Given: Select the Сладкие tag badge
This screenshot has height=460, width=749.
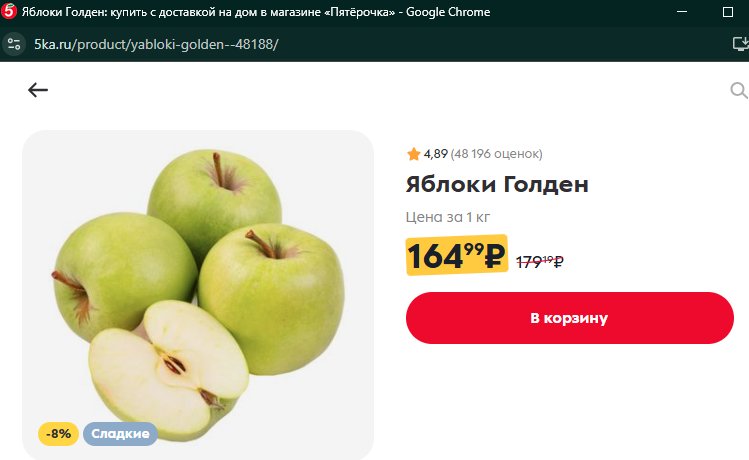Looking at the screenshot, I should 120,434.
